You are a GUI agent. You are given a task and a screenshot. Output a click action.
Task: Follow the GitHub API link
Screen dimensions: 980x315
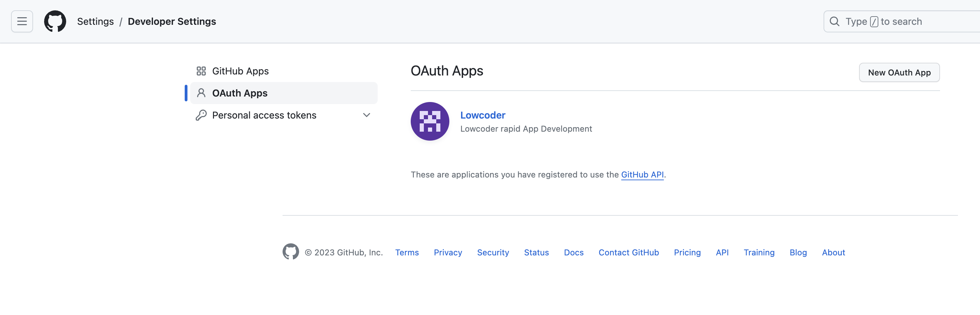tap(642, 175)
